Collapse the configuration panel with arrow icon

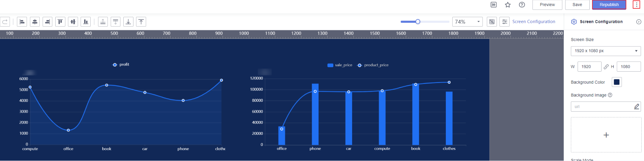point(639,22)
